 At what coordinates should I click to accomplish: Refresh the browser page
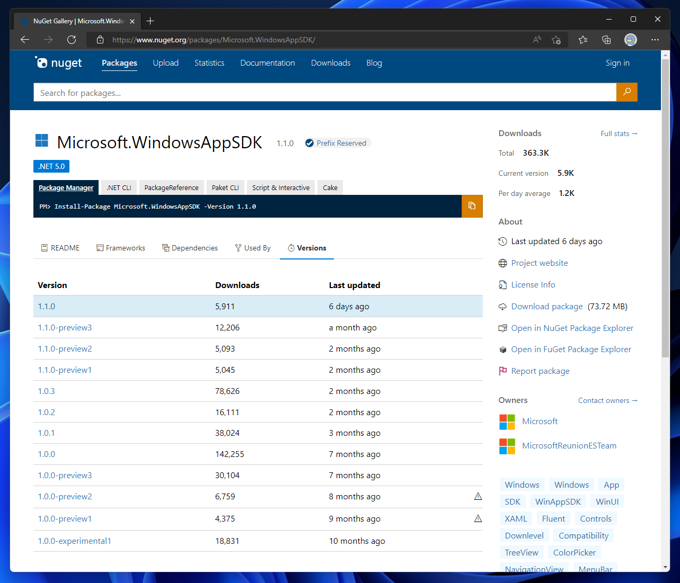coord(72,40)
